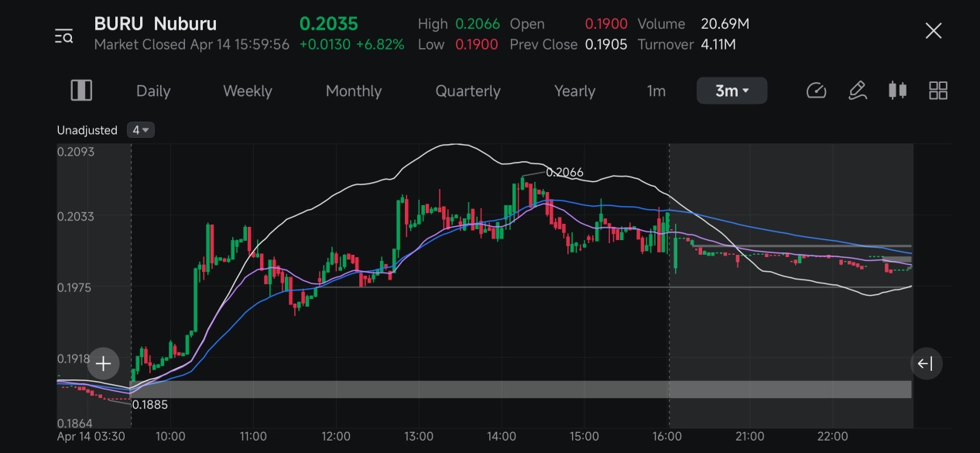Switch to the Weekly timeframe
The width and height of the screenshot is (980, 453).
tap(248, 91)
